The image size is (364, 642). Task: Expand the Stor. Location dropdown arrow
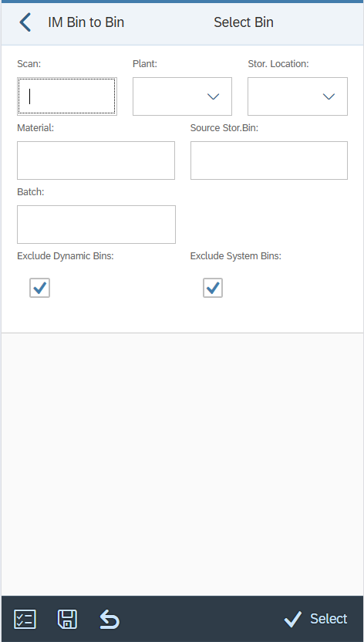pyautogui.click(x=329, y=96)
